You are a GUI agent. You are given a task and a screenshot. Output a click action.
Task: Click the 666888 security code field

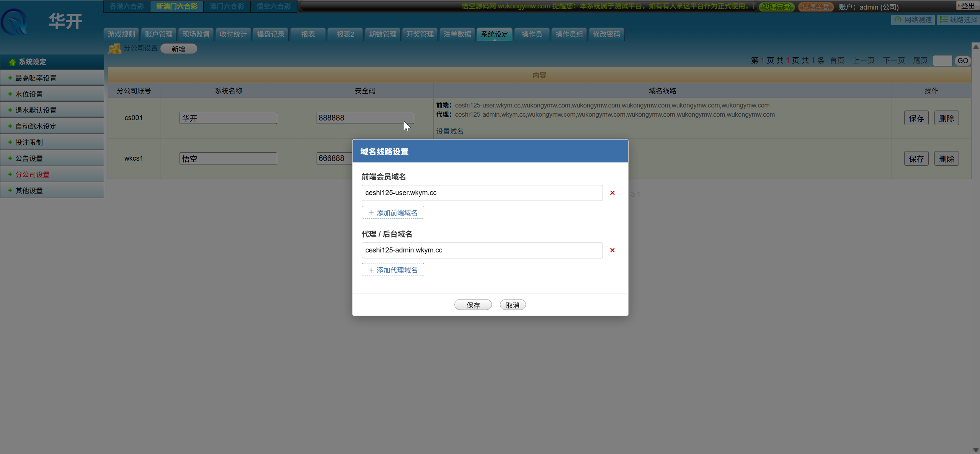tap(334, 158)
